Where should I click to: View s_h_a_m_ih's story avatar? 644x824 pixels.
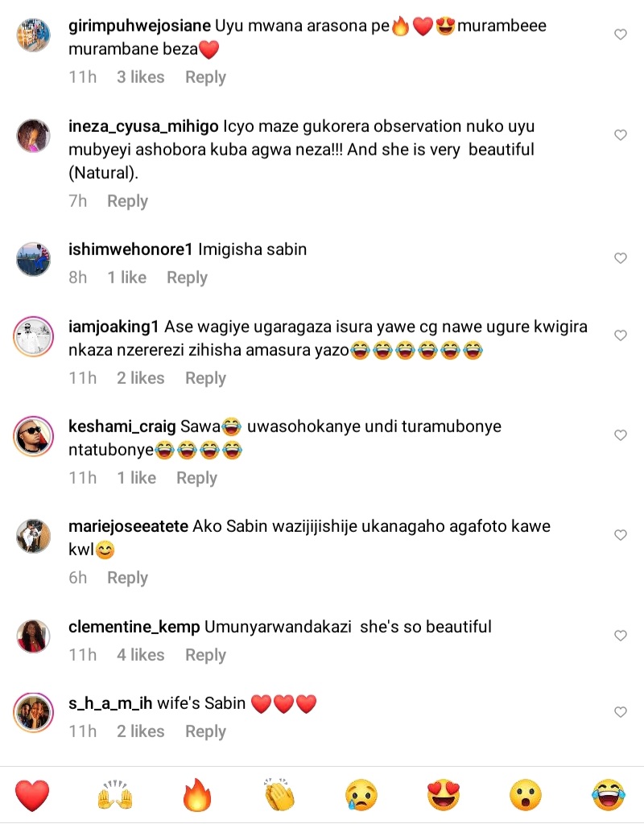[34, 713]
